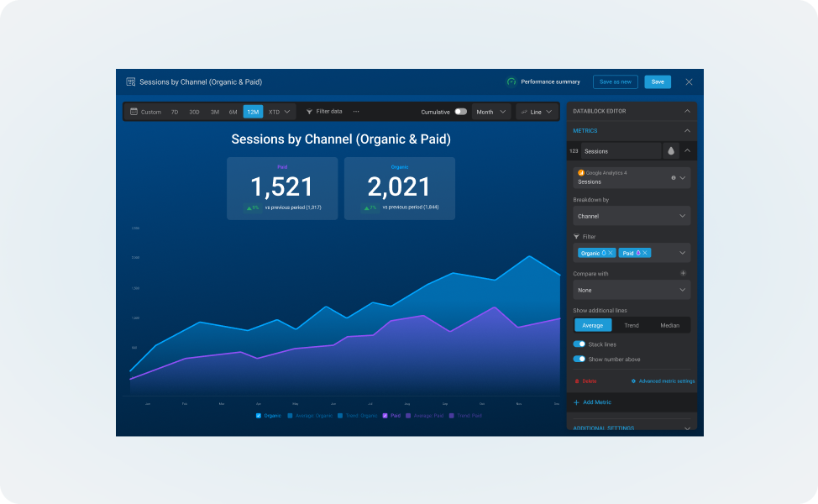Remove the Organic filter tag
Viewport: 818px width, 504px height.
pos(609,253)
